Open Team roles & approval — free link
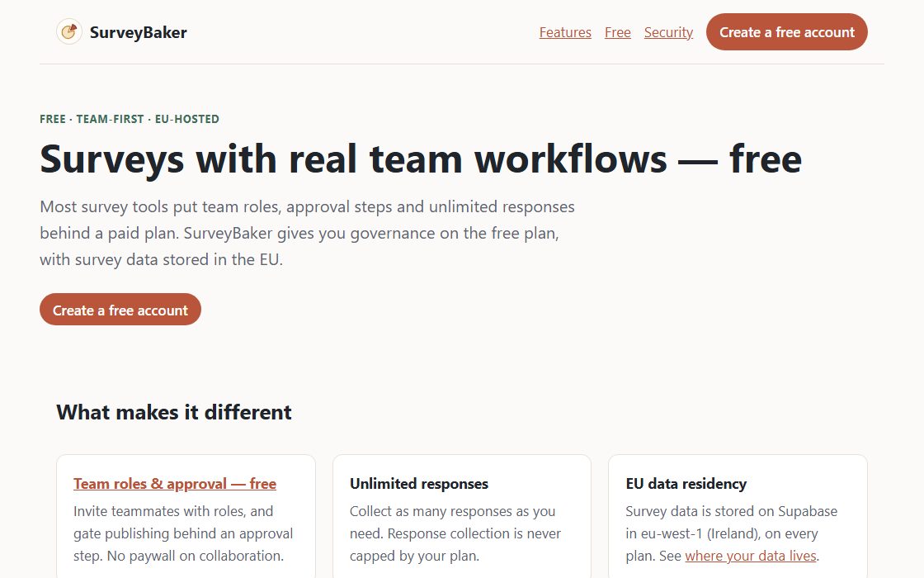The height and width of the screenshot is (578, 924). click(x=175, y=484)
